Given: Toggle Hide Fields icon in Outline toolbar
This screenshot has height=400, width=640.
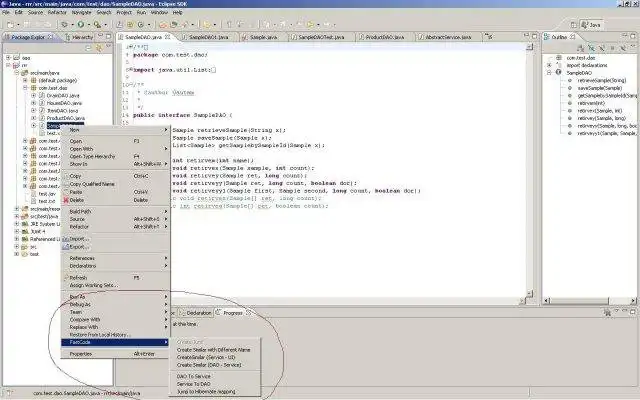Looking at the screenshot, I should pyautogui.click(x=591, y=48).
